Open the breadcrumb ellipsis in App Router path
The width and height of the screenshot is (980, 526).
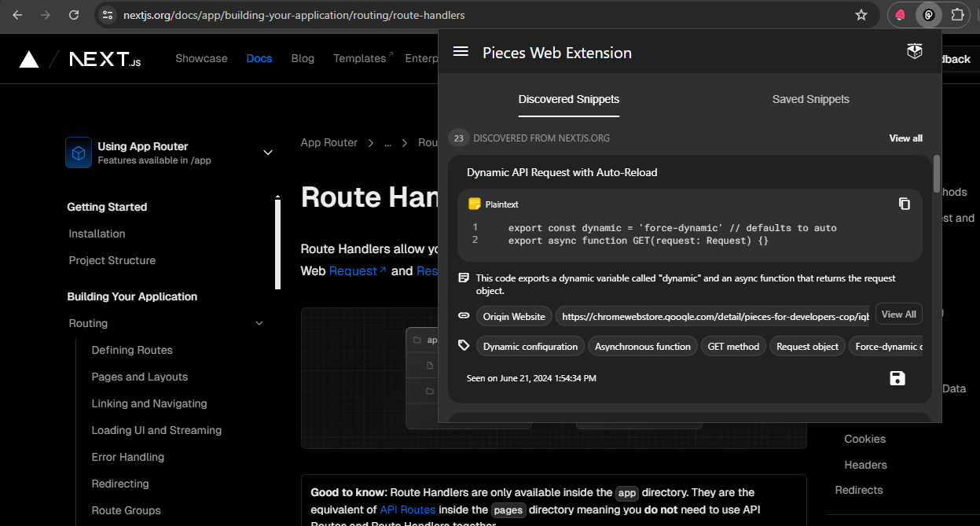pos(387,142)
